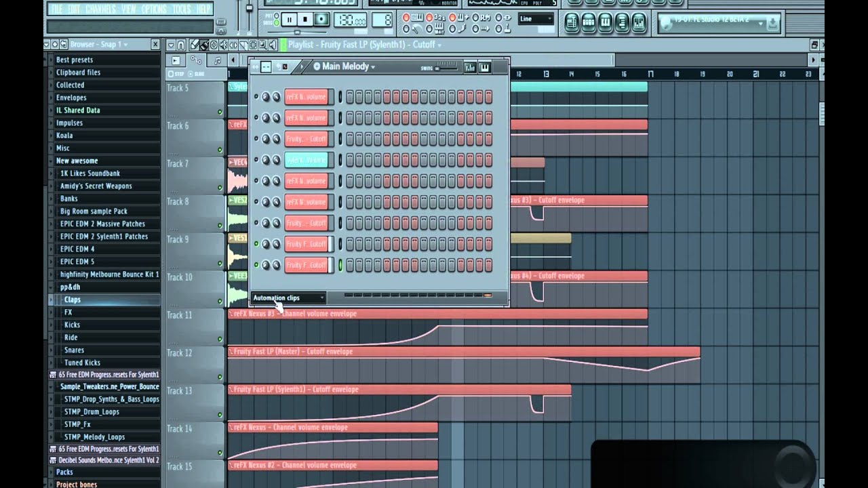Click the metronome icon in recording panel
Screen dimensions: 868x488
tap(416, 29)
